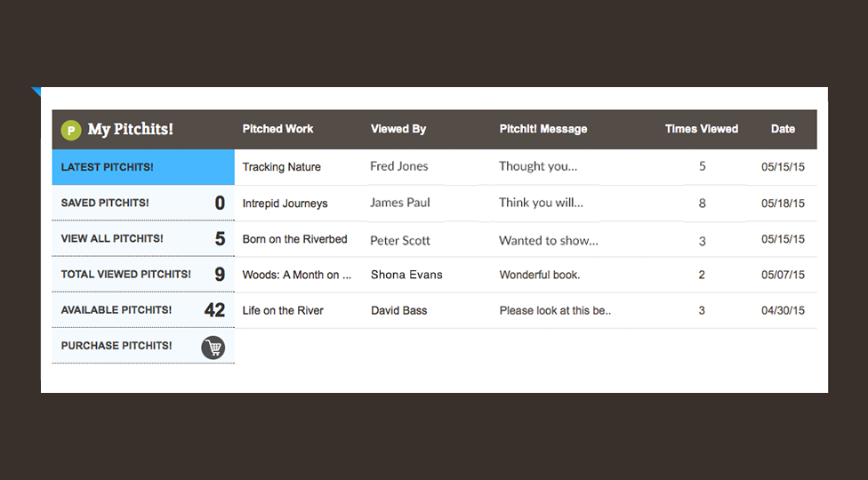Sort by Viewed By column header
868x480 pixels.
click(x=398, y=129)
